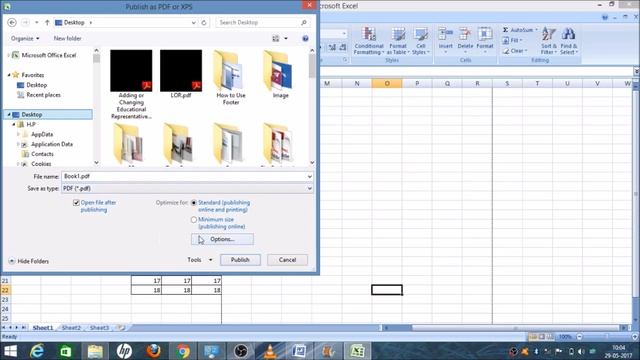
Task: Select Minimum size optimization radio button
Action: (x=194, y=220)
